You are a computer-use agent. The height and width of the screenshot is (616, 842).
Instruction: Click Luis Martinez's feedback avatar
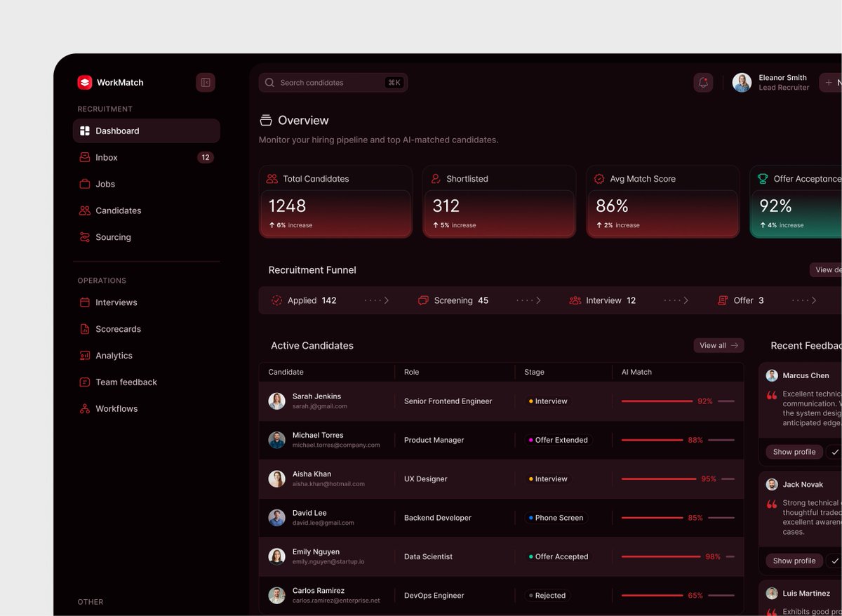pyautogui.click(x=772, y=593)
